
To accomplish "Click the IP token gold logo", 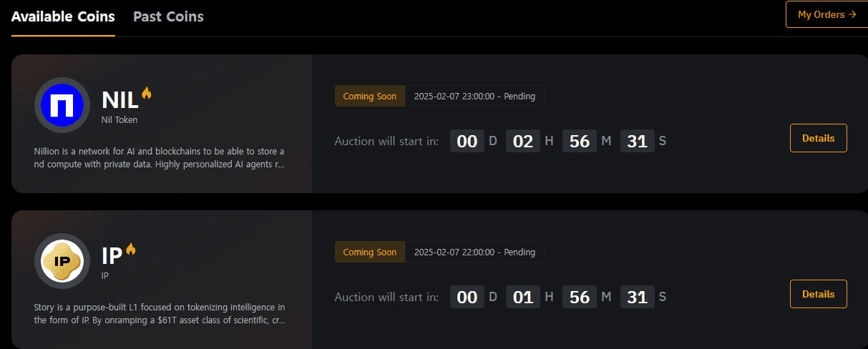I will pyautogui.click(x=62, y=261).
